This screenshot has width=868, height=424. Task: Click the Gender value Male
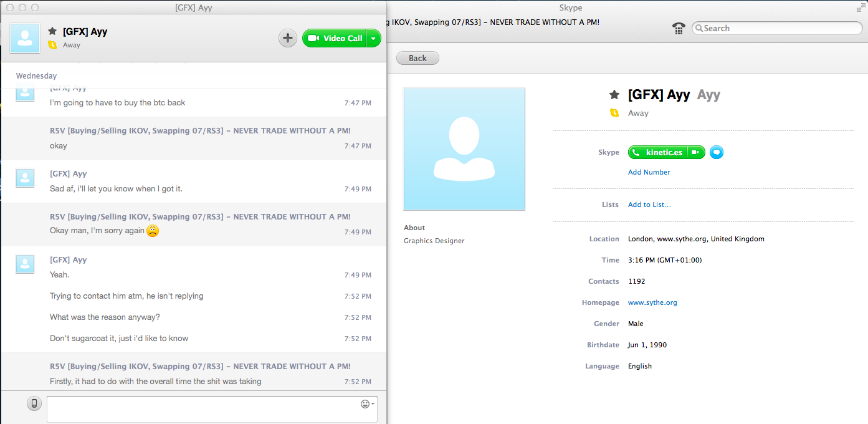636,324
